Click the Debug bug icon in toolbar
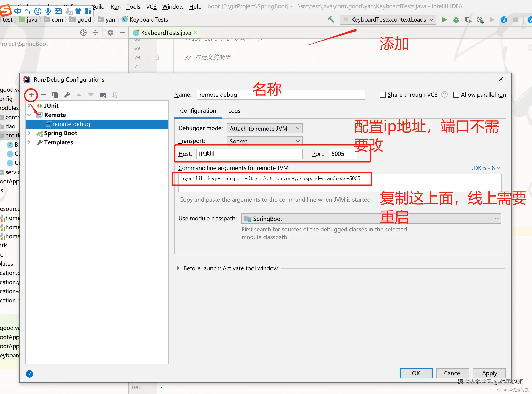Viewport: 532px width, 394px height. coord(456,19)
